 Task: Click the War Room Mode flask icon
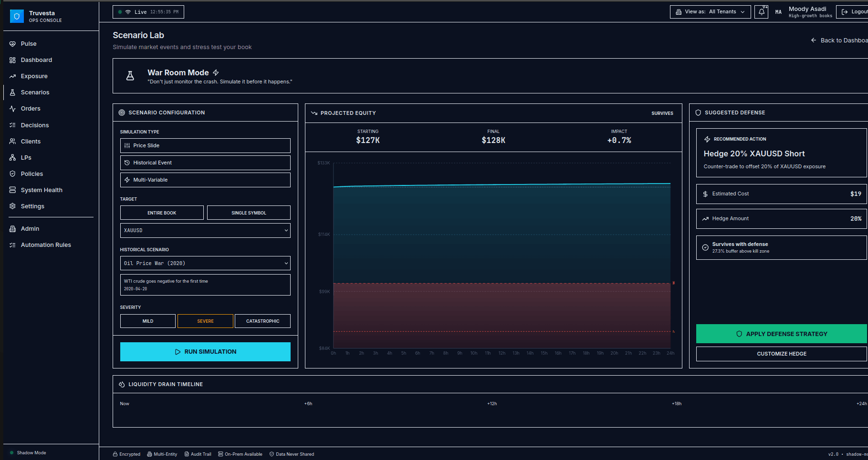(x=130, y=76)
